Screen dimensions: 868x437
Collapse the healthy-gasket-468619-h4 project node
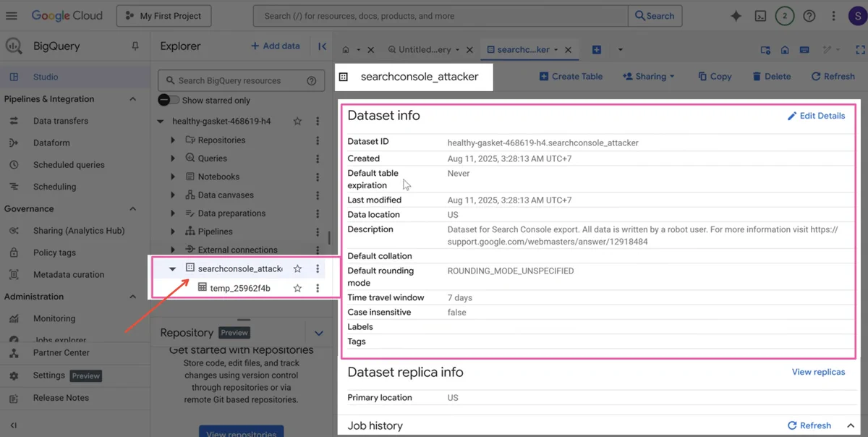[161, 122]
